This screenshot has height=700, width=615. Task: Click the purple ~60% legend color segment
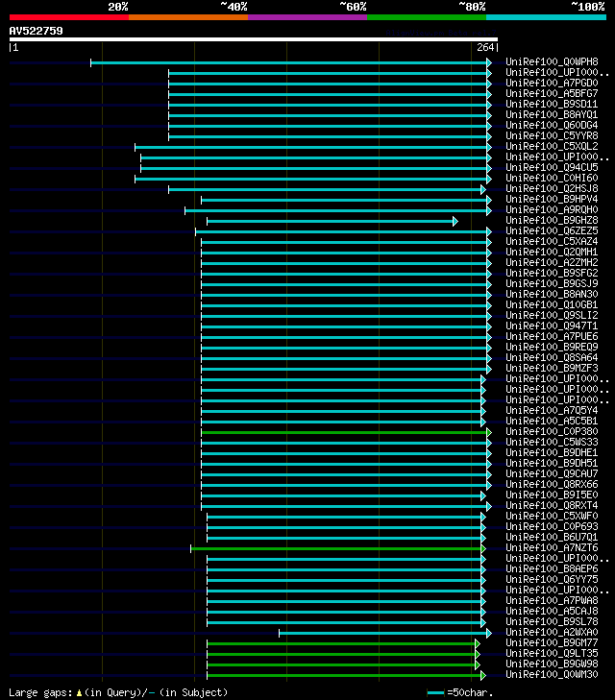coord(307,17)
